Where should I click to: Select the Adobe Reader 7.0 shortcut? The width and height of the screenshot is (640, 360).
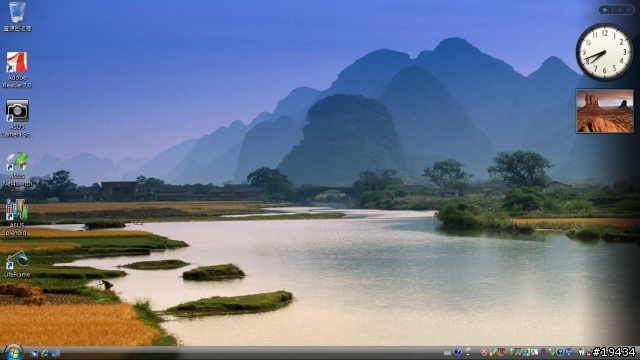coord(17,70)
